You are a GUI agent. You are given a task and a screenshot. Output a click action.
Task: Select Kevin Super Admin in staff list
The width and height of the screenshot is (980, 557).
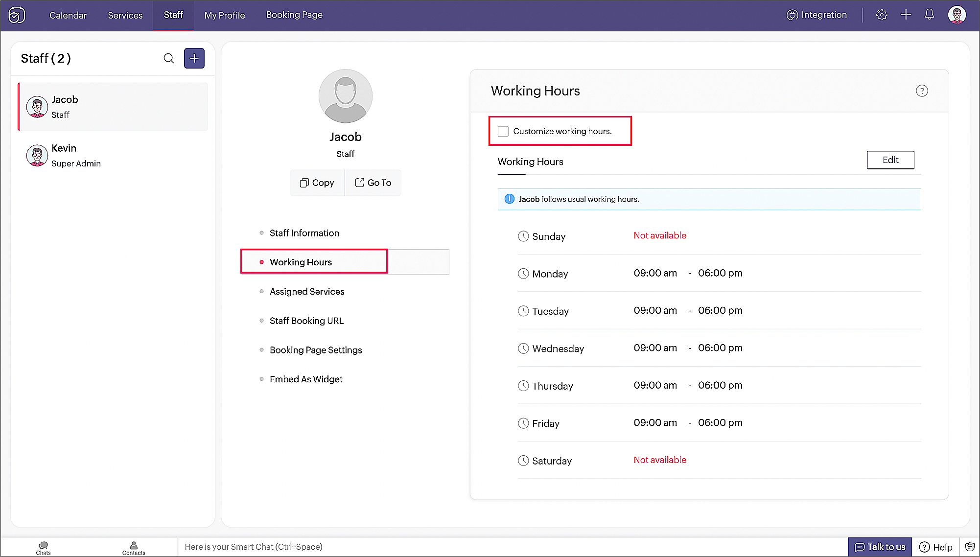(x=76, y=156)
